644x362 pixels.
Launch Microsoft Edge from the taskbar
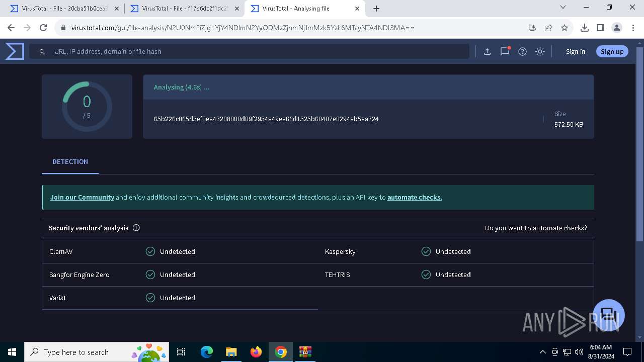click(207, 352)
